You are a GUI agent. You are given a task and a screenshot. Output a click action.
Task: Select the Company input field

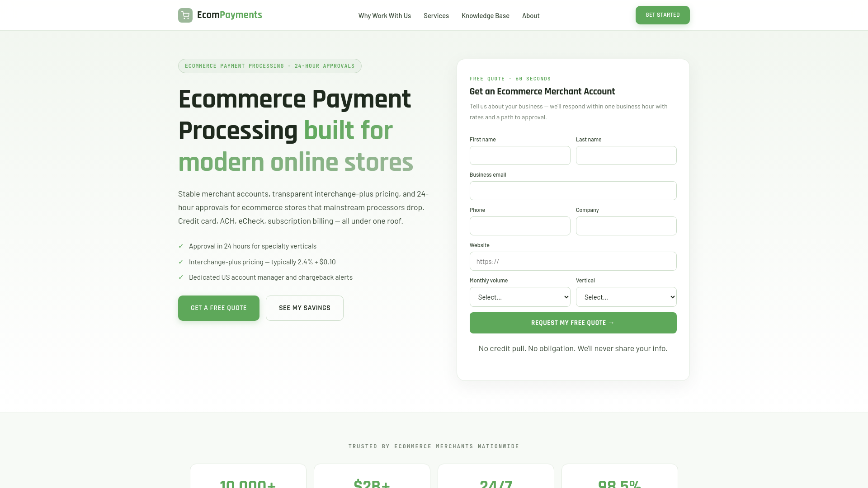626,226
